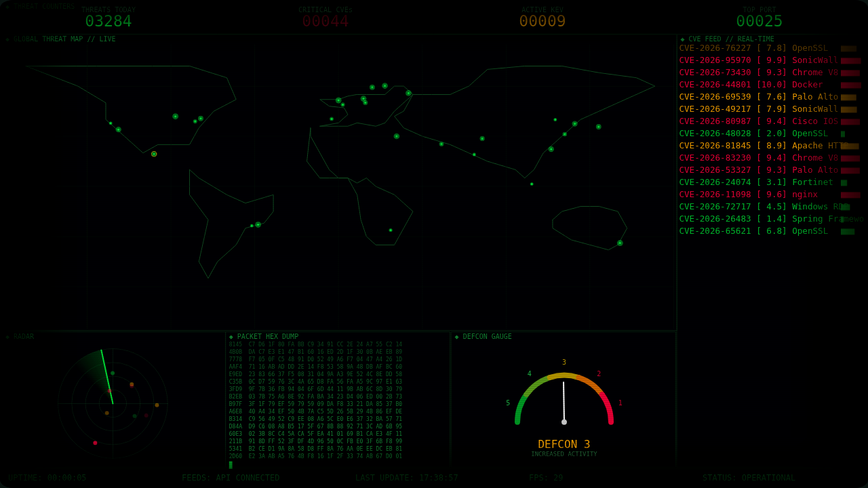Click the TOP PORT value 00025
The height and width of the screenshot is (488, 868).
(759, 22)
